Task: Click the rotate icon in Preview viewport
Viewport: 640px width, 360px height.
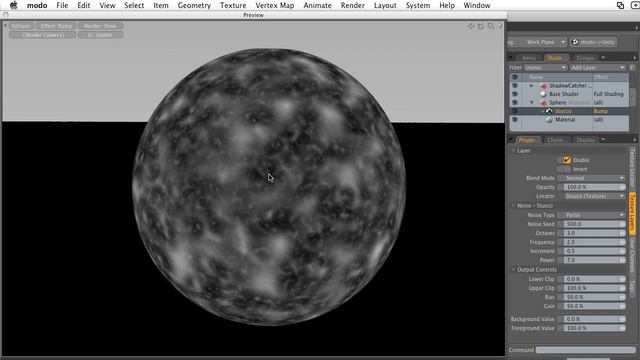Action: click(481, 26)
